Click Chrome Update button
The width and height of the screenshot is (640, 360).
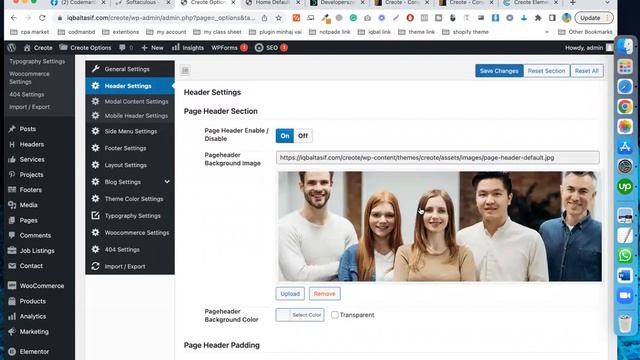(594, 18)
